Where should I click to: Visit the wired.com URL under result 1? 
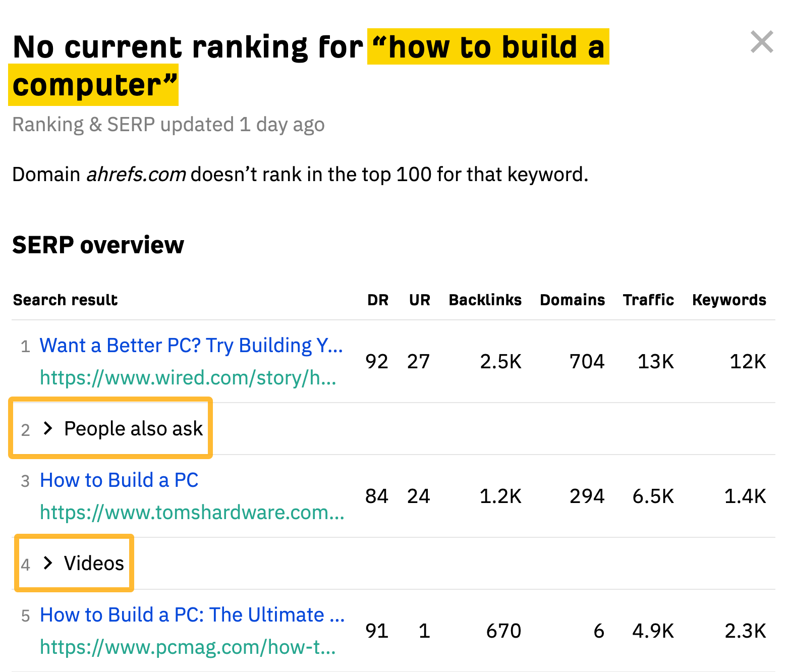[188, 377]
